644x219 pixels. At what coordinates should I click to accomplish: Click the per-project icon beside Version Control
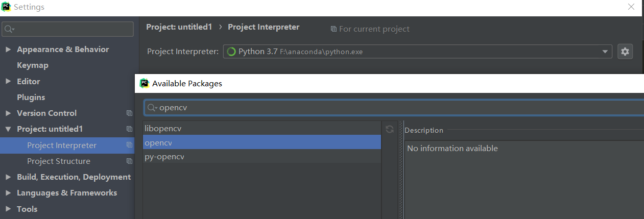pos(129,113)
